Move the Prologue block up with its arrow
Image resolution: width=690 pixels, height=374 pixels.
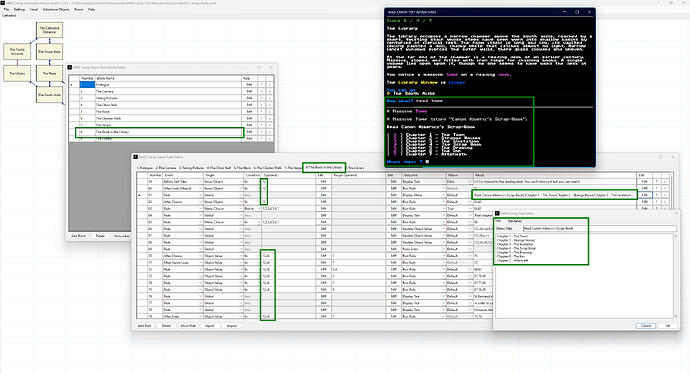(x=261, y=84)
